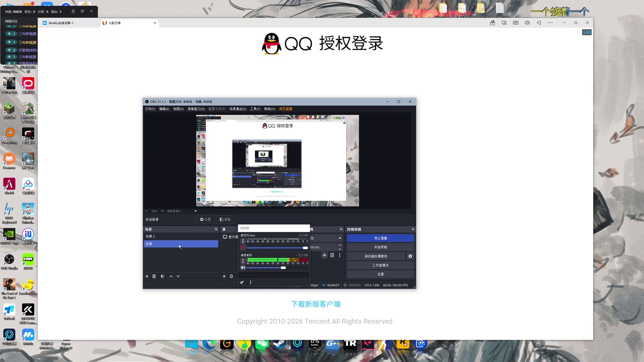This screenshot has width=644, height=362.
Task: Click the MuMu back triangle icon
Action: tap(539, 23)
